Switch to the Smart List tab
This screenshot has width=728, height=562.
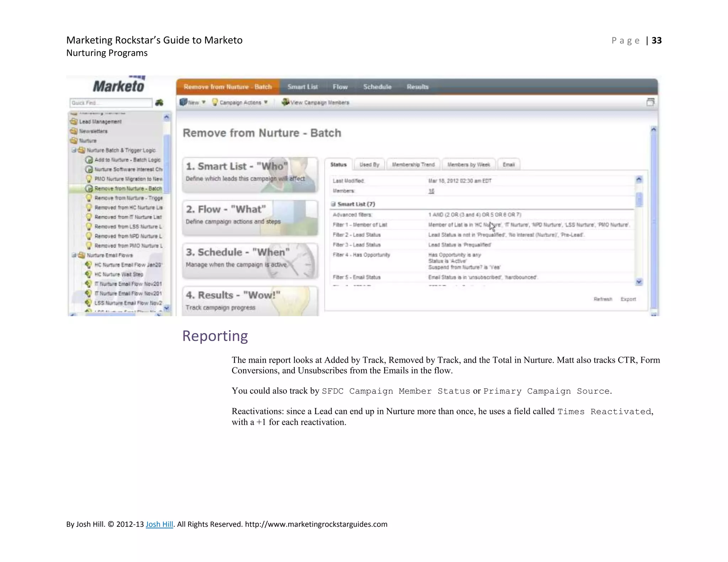tap(303, 87)
